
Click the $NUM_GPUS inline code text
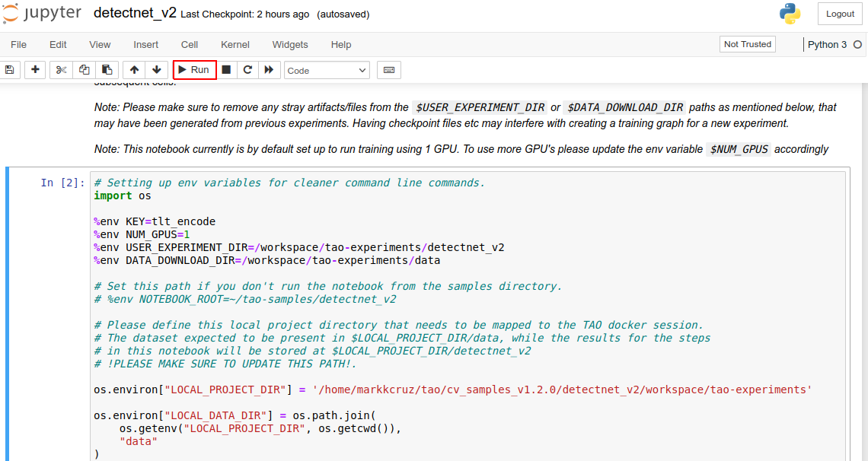pos(739,149)
